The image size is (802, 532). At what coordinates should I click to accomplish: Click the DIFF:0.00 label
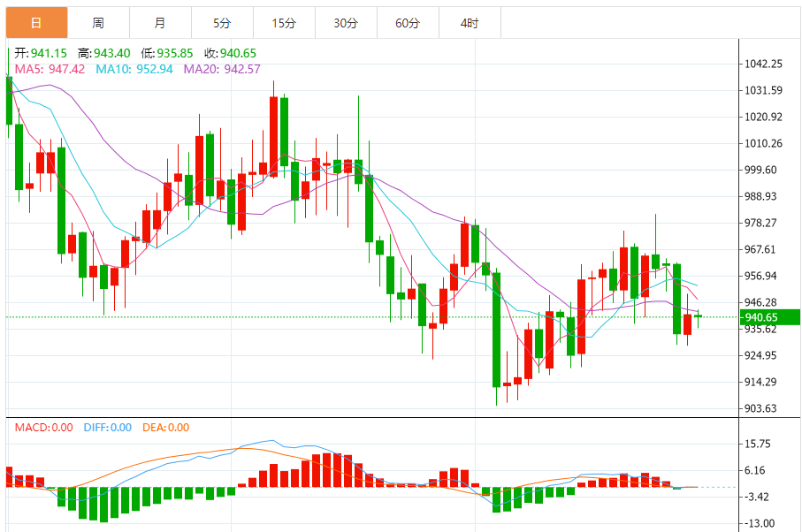point(107,427)
